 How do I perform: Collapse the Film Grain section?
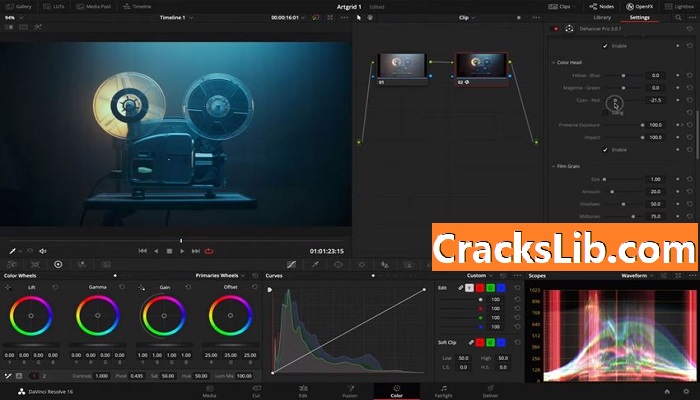coord(554,166)
